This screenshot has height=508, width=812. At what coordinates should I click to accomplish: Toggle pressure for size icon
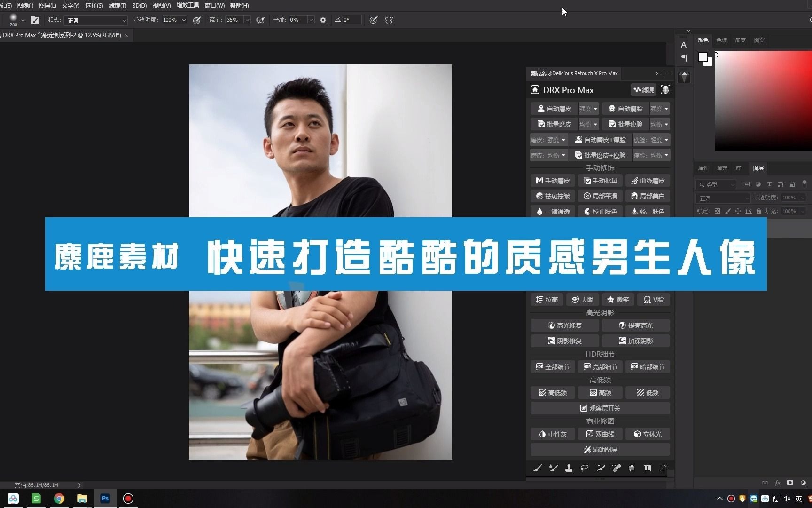coord(373,20)
